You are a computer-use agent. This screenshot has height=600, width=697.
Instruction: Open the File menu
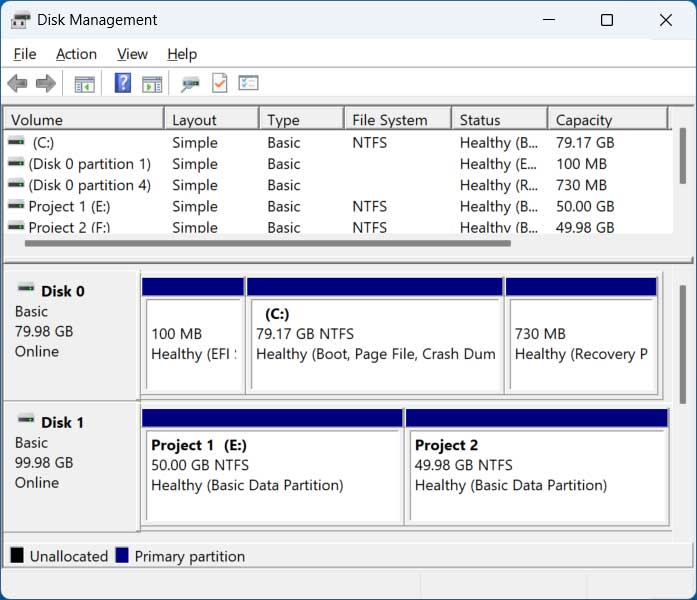click(25, 54)
